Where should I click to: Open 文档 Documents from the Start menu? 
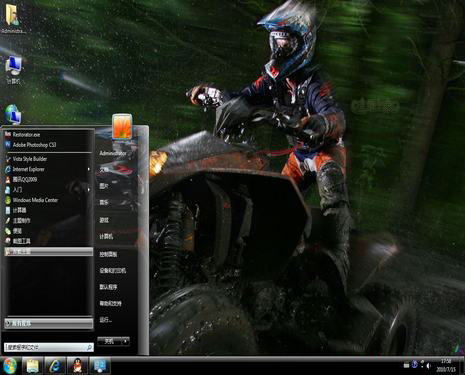(104, 170)
